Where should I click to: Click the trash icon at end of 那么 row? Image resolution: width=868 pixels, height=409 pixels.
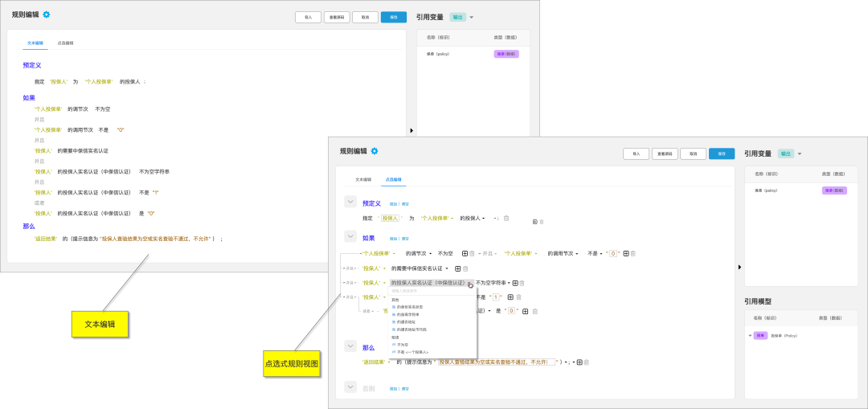[x=588, y=362]
